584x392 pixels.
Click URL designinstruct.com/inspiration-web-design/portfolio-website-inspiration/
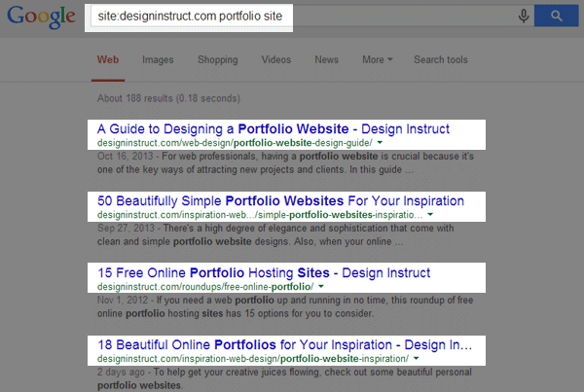click(x=253, y=359)
